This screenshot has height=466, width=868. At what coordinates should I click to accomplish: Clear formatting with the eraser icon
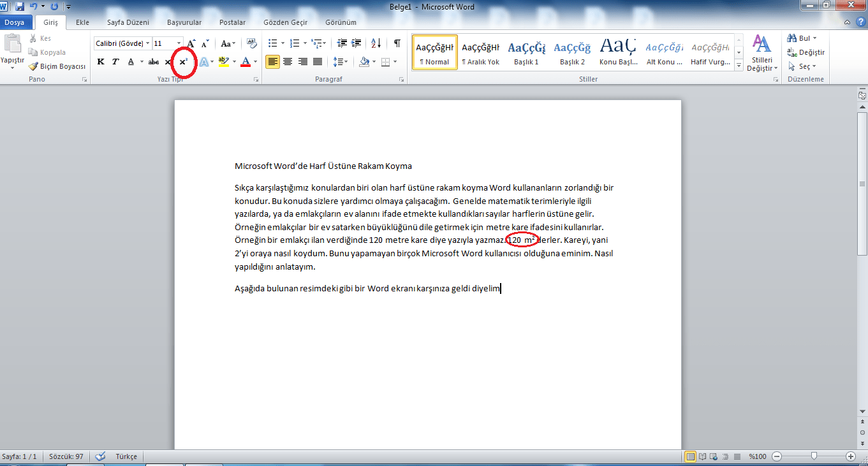(251, 43)
